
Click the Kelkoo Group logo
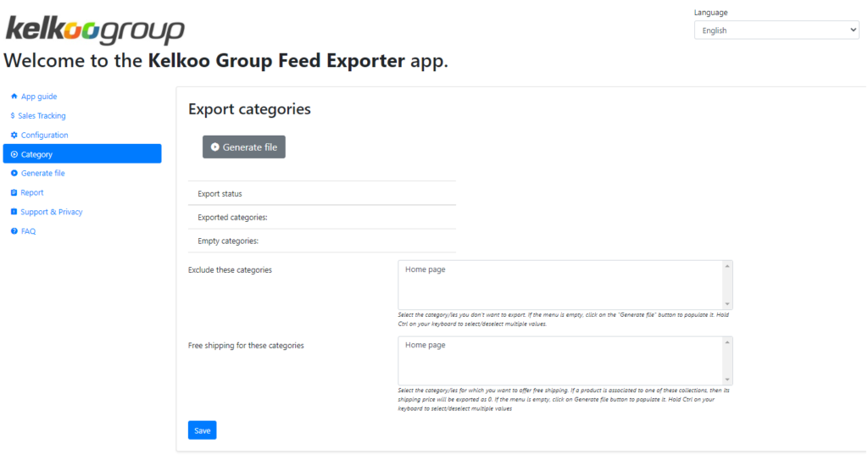pyautogui.click(x=95, y=30)
